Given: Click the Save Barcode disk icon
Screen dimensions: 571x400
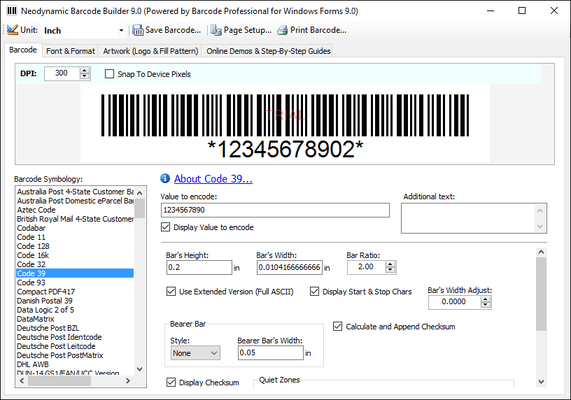Looking at the screenshot, I should tap(138, 30).
